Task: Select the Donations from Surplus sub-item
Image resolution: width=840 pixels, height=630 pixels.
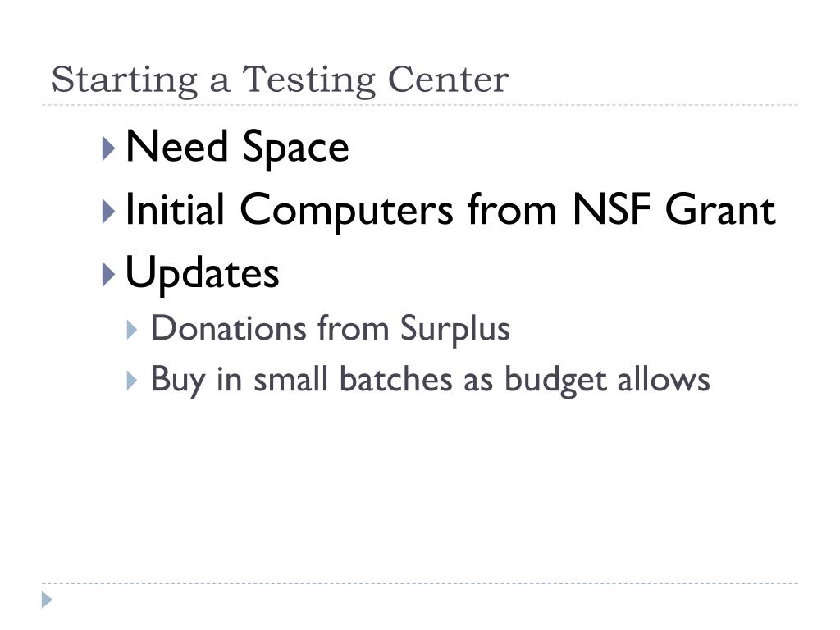Action: point(330,328)
